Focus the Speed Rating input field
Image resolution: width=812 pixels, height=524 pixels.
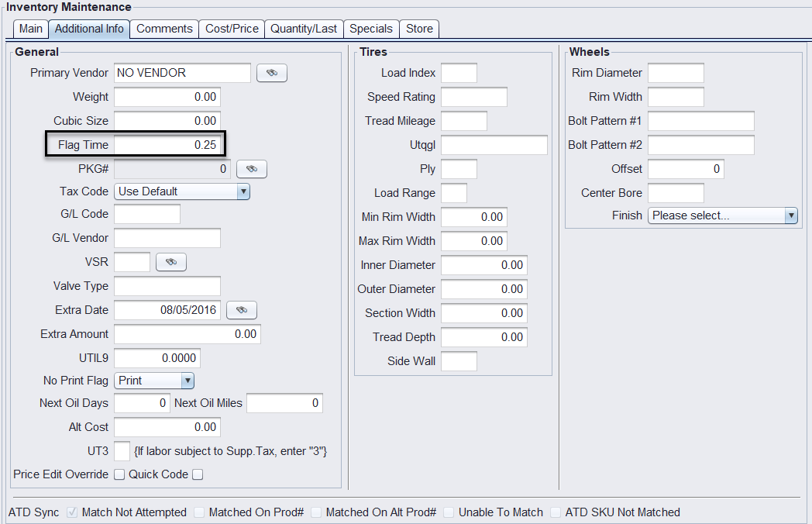coord(473,97)
